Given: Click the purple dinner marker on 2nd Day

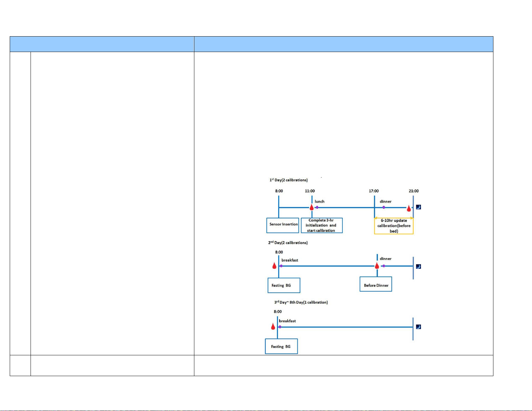Looking at the screenshot, I should (x=384, y=266).
